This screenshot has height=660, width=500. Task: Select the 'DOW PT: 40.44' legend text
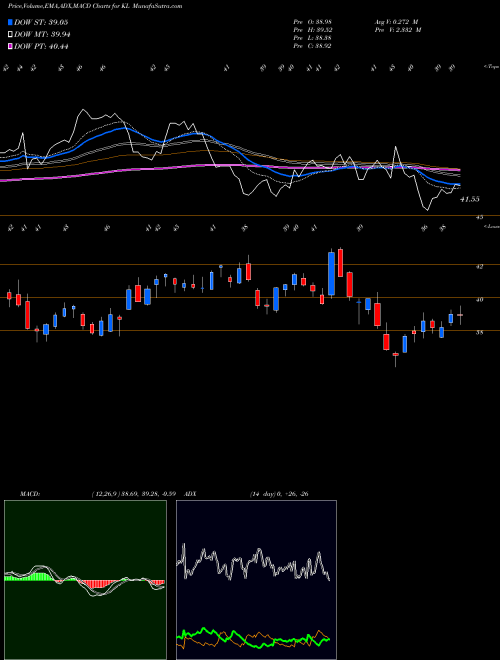41,46
